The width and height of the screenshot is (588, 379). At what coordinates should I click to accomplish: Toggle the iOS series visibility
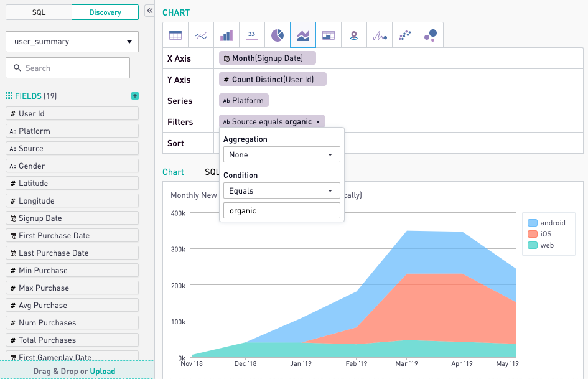click(x=541, y=234)
